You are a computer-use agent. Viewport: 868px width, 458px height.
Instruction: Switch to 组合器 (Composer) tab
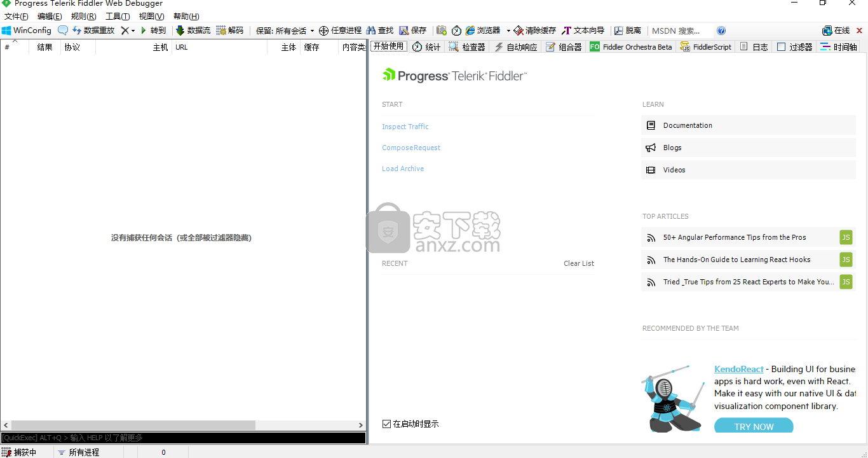click(x=564, y=47)
